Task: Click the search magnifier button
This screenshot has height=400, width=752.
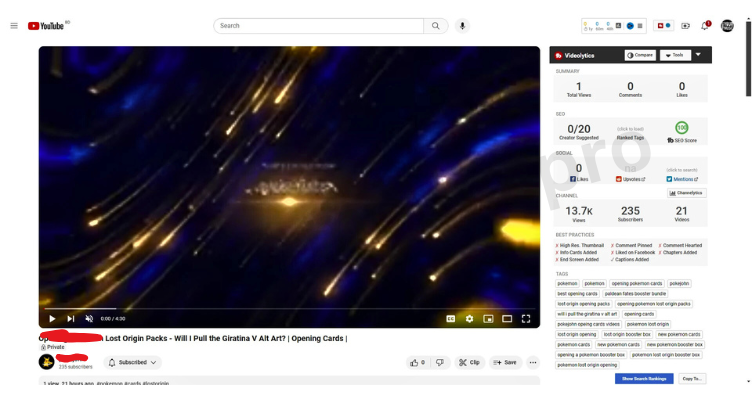Action: click(435, 26)
